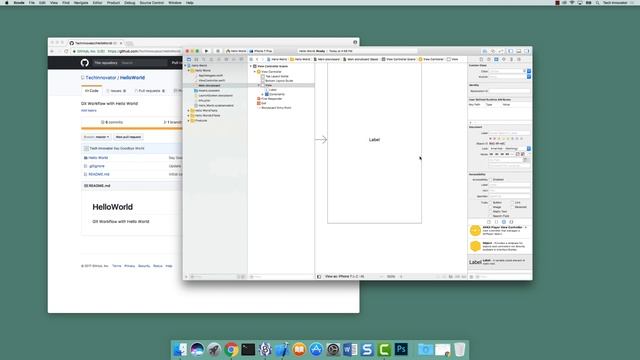This screenshot has width=640, height=360.
Task: Launch Terminal from the Dock
Action: (x=248, y=349)
